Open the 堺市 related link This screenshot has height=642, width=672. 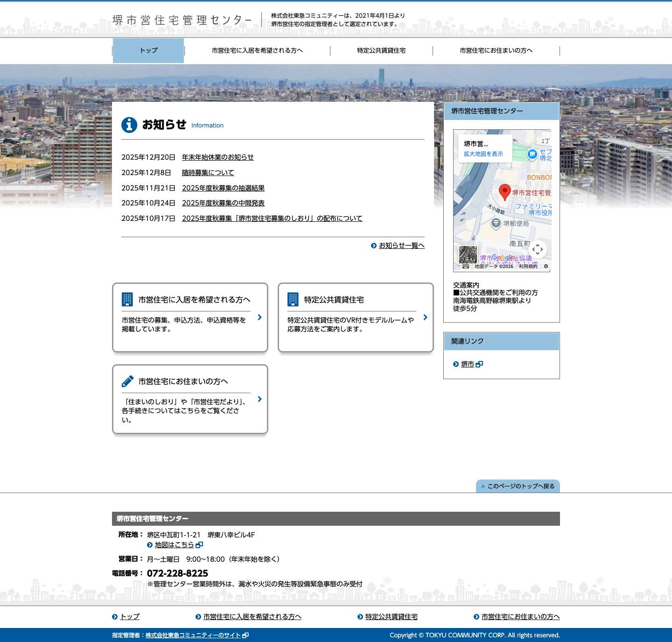pos(468,364)
